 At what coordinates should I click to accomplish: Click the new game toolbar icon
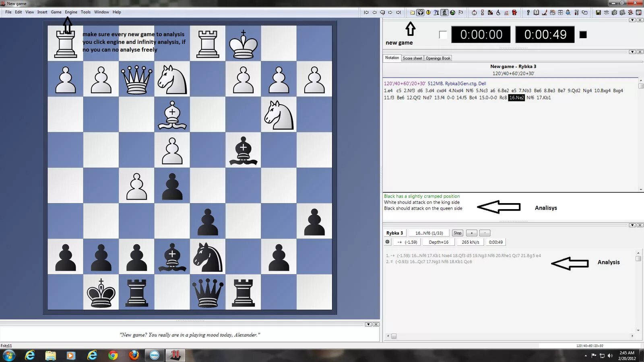(x=413, y=12)
